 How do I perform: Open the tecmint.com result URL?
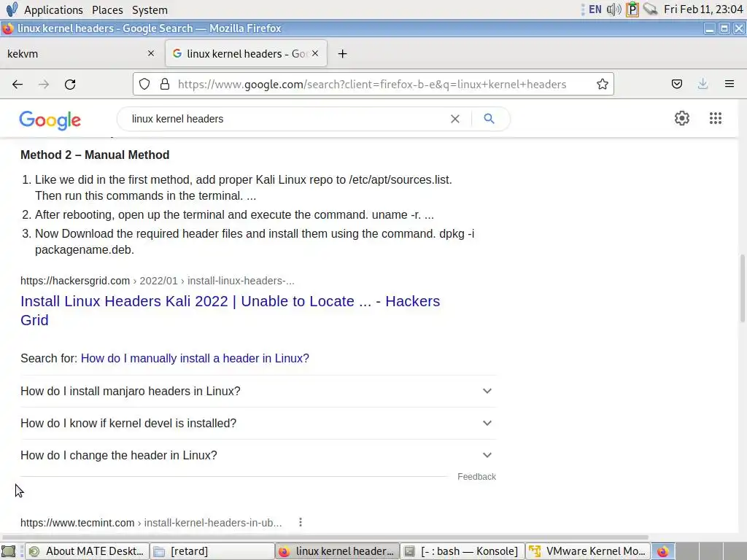point(151,522)
